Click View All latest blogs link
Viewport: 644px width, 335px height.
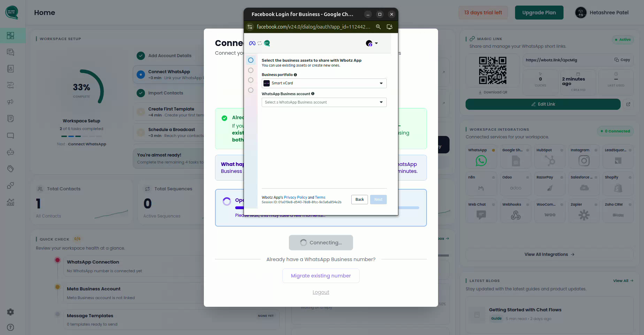pos(623,281)
